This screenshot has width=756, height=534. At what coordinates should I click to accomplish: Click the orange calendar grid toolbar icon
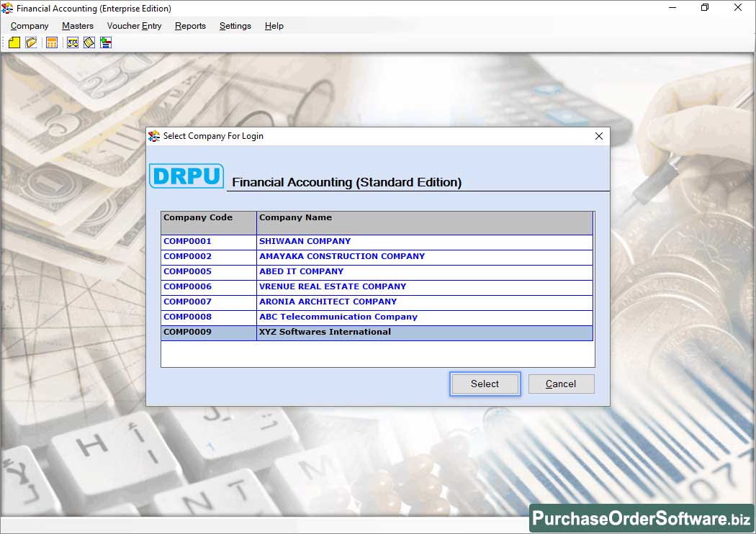pyautogui.click(x=52, y=43)
